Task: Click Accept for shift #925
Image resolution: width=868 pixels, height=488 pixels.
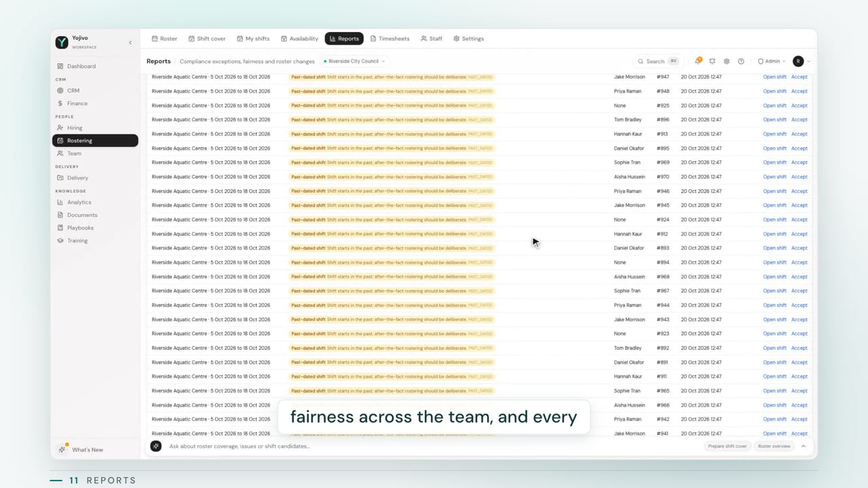Action: [800, 105]
